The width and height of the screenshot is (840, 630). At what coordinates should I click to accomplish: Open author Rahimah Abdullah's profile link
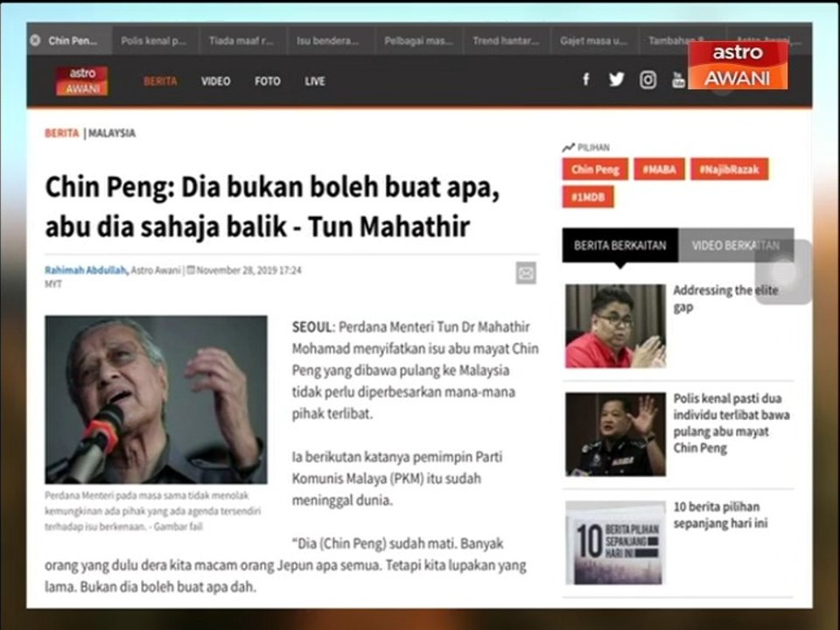[87, 270]
